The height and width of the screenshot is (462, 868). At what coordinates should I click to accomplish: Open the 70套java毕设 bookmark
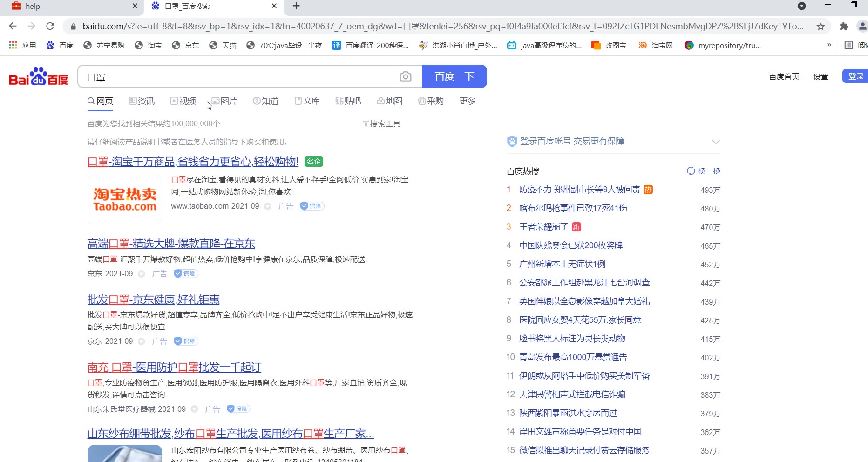click(284, 45)
